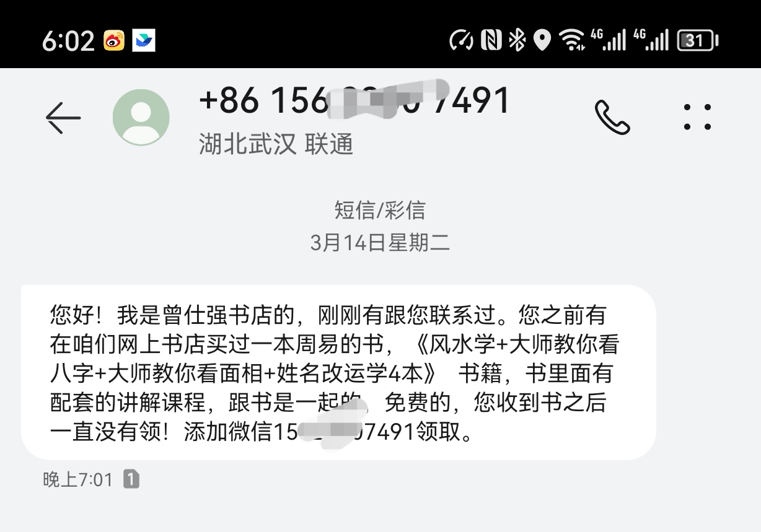Tap the 3月14日星期二 date header
The height and width of the screenshot is (532, 761).
coord(380,243)
